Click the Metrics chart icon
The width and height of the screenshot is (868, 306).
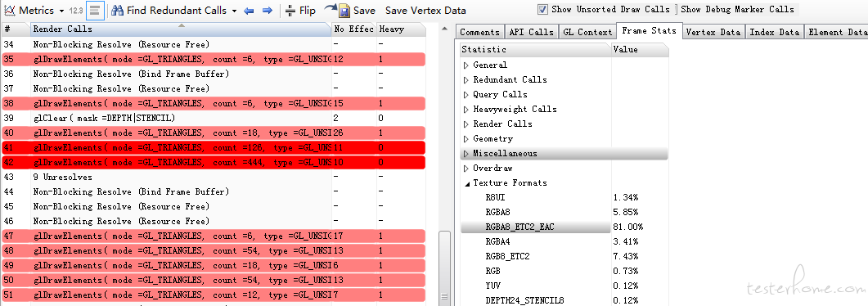(10, 11)
